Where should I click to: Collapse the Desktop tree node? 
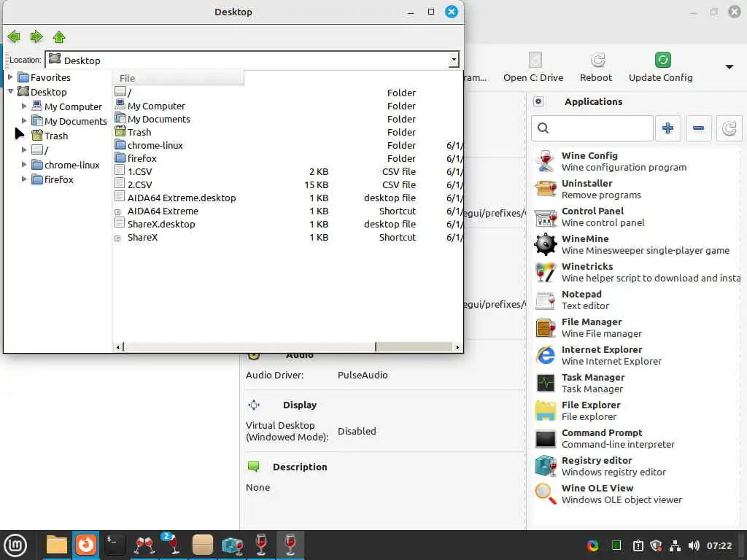click(x=10, y=91)
